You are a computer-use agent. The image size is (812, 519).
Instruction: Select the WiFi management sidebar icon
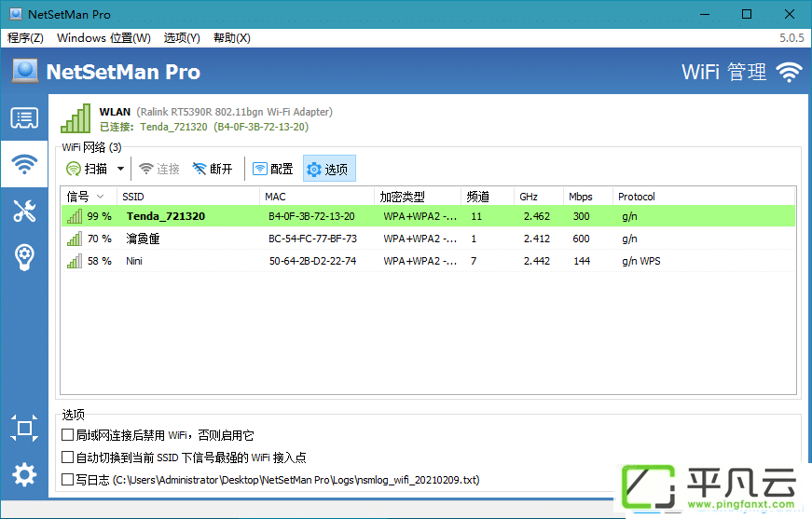[x=24, y=164]
